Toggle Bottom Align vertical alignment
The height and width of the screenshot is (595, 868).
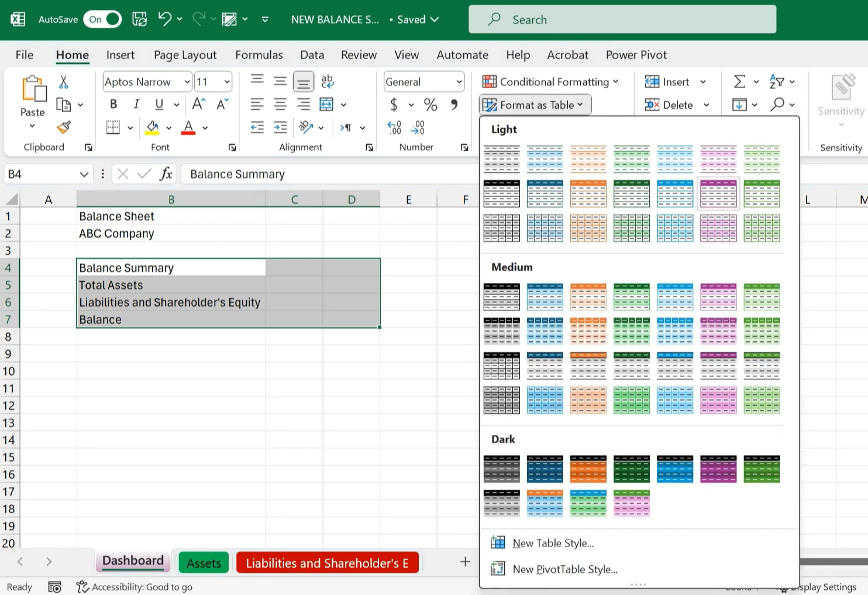click(304, 82)
